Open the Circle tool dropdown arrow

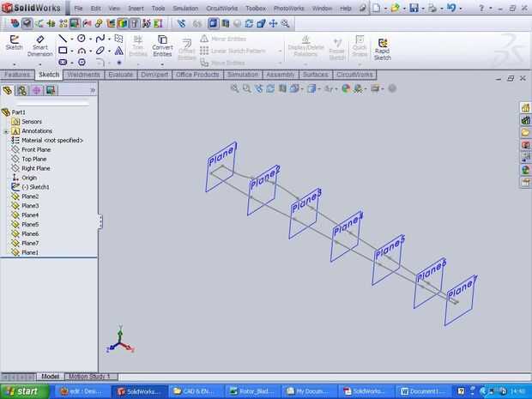(90, 39)
